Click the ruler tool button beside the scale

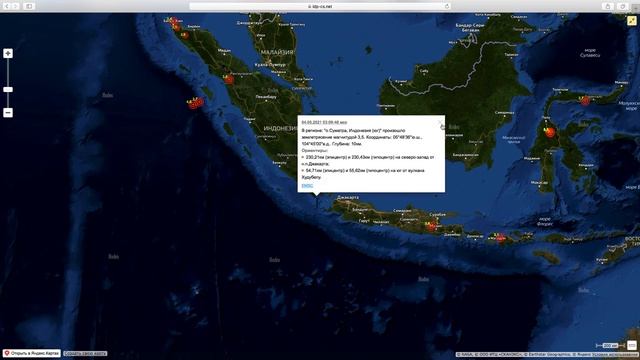tap(632, 345)
